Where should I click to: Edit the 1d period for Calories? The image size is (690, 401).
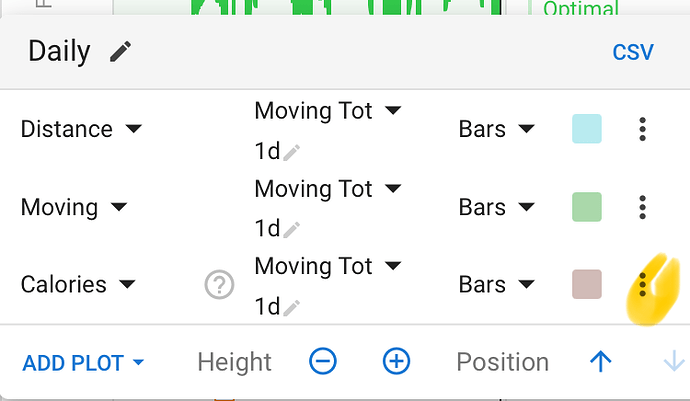point(291,308)
